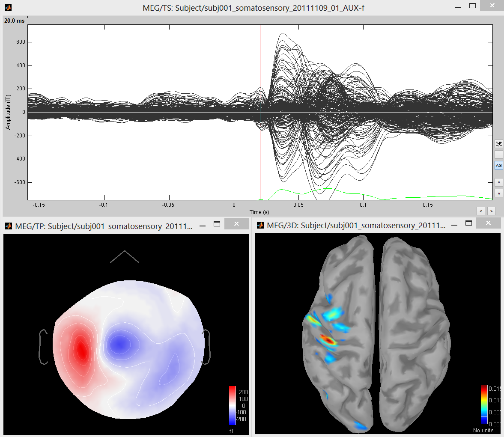This screenshot has width=504, height=437.
Task: Maximize the MEG/TP topography window
Action: 217,224
